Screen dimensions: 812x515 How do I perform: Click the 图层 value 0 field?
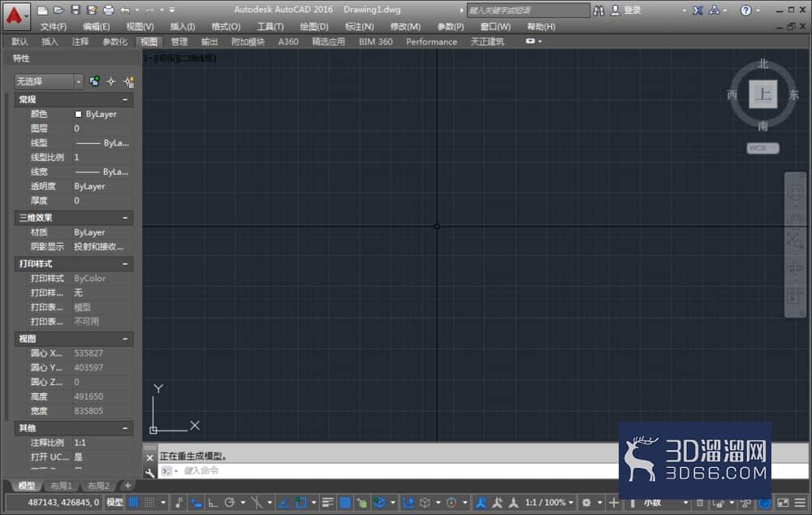[102, 128]
